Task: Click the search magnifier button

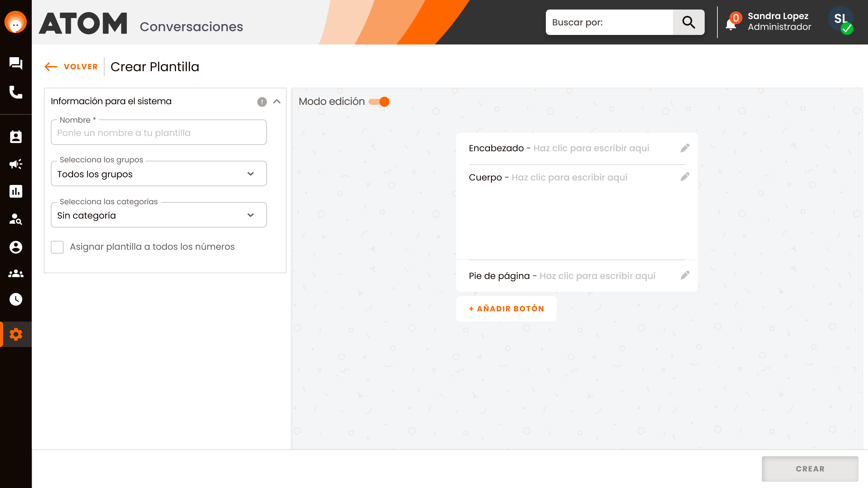Action: [688, 22]
